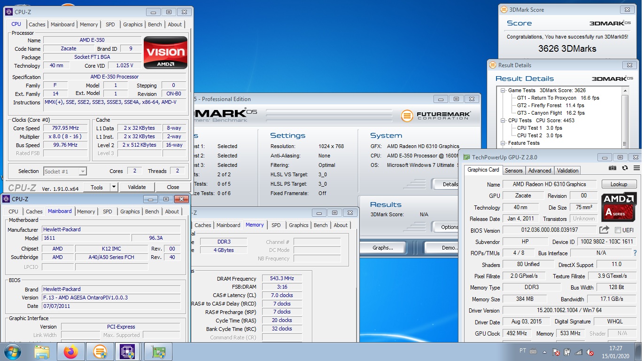The image size is (644, 361).
Task: Click the Details button in 3DMark05 System section
Action: coord(446,184)
